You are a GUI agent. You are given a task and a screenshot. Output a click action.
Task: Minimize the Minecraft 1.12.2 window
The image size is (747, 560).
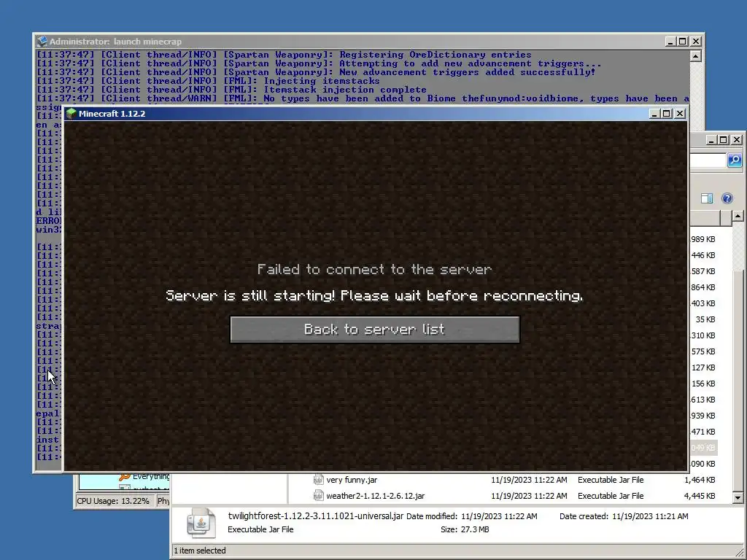(x=654, y=113)
